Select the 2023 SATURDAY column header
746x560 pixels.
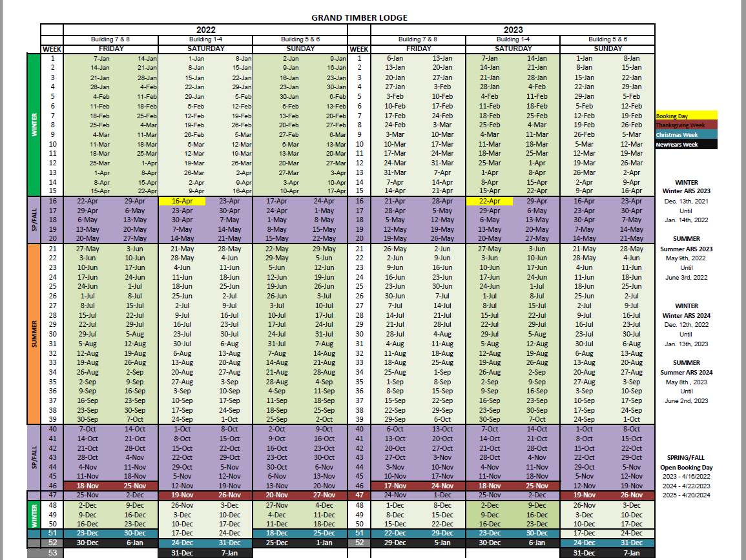[513, 48]
